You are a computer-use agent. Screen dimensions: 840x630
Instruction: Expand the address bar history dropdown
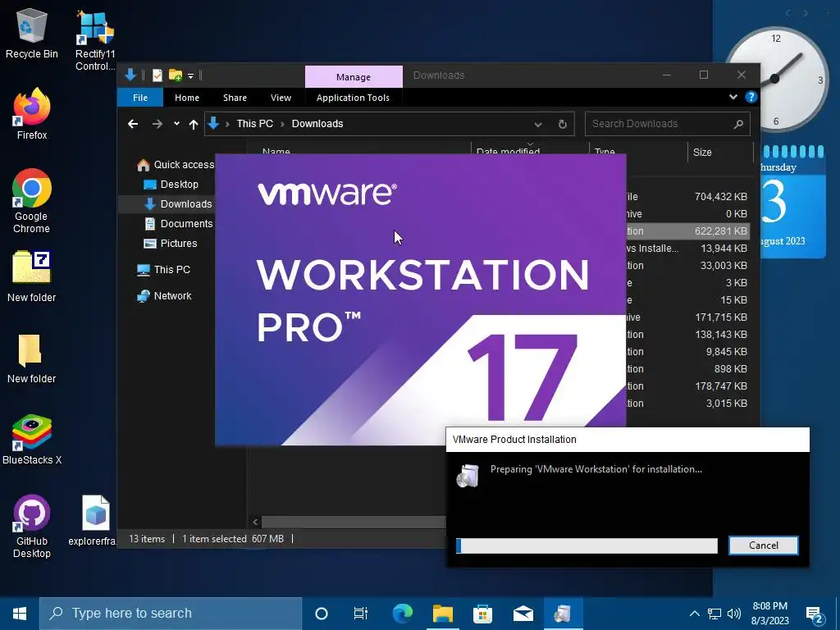[538, 124]
